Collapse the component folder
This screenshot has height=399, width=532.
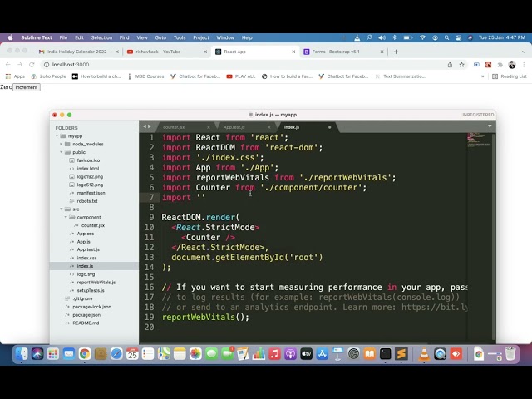(x=66, y=218)
